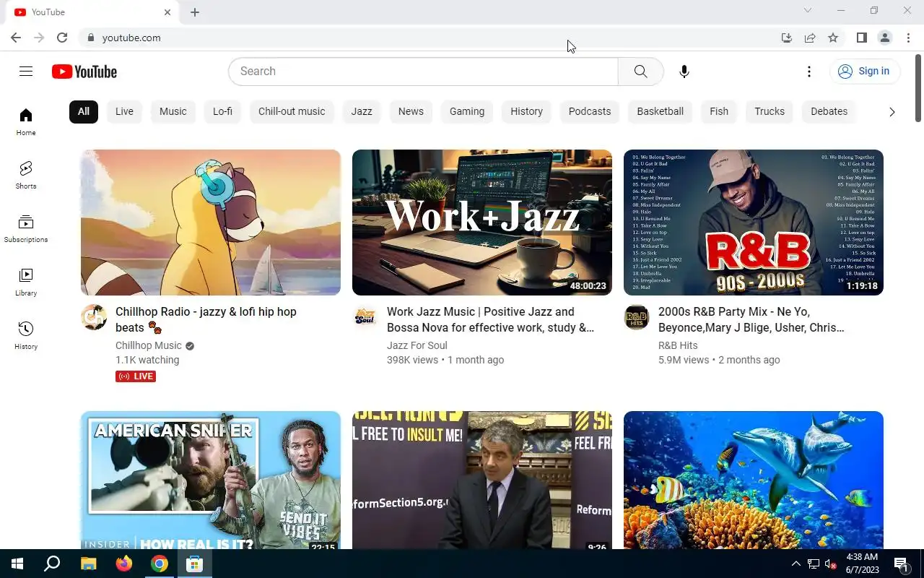Image resolution: width=924 pixels, height=578 pixels.
Task: Show more category chips with right arrow
Action: 892,112
